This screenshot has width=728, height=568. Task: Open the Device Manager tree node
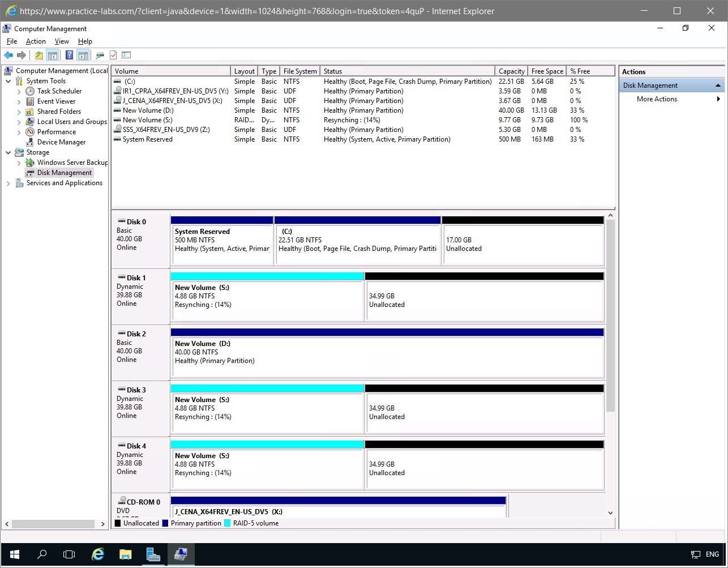[61, 142]
